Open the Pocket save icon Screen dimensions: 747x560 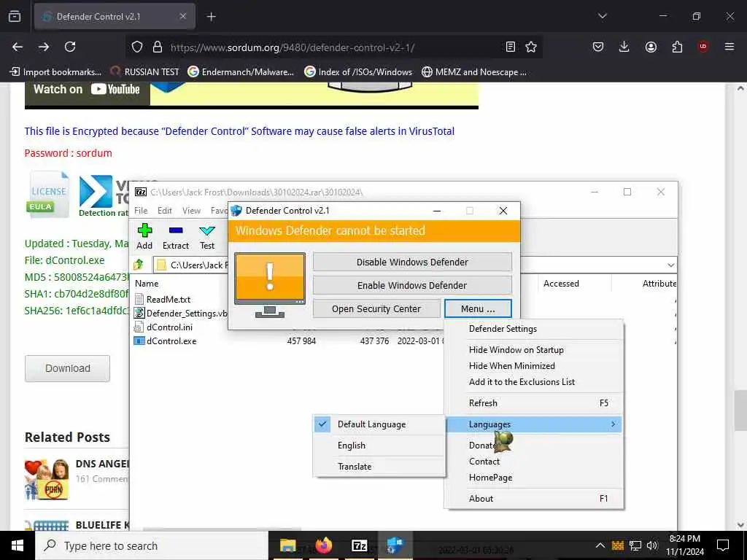click(x=598, y=47)
